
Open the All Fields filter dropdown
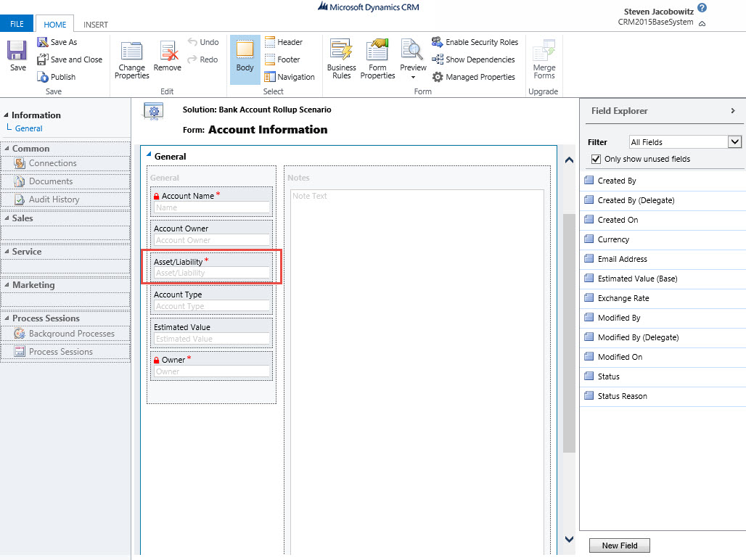734,142
